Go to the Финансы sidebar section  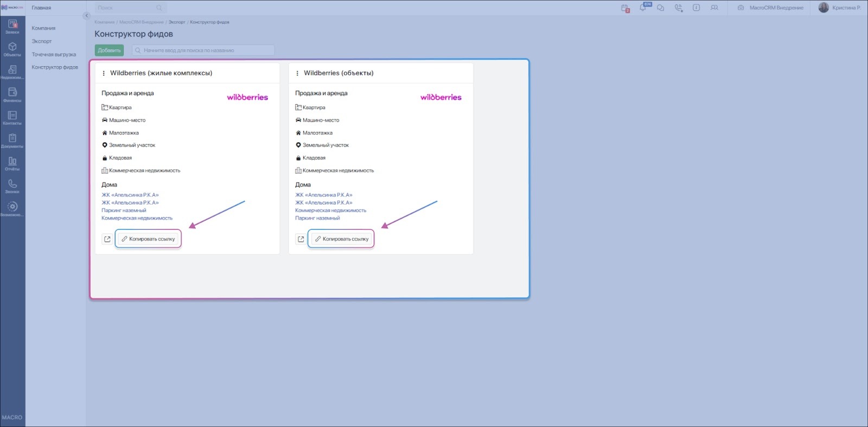coord(12,94)
